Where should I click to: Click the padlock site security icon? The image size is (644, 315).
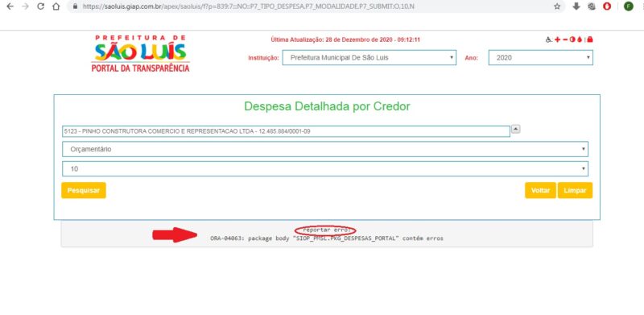click(75, 6)
